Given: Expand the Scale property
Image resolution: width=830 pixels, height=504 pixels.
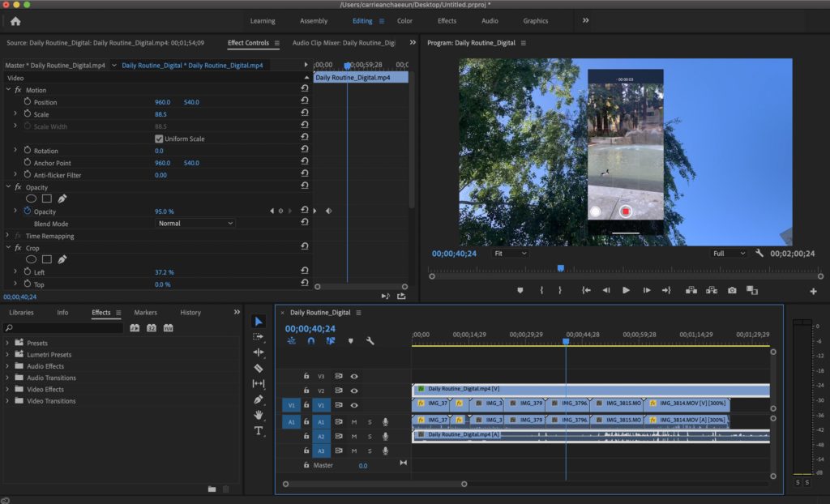Looking at the screenshot, I should (15, 113).
